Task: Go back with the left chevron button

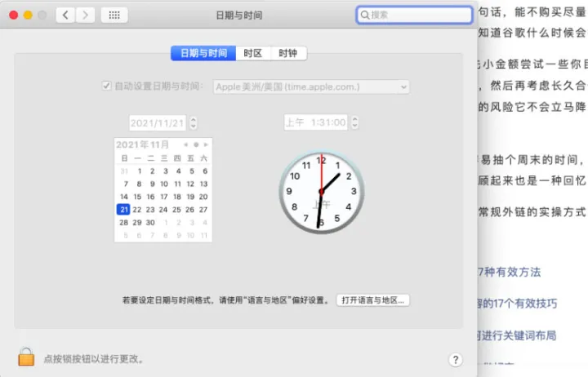Action: tap(65, 15)
